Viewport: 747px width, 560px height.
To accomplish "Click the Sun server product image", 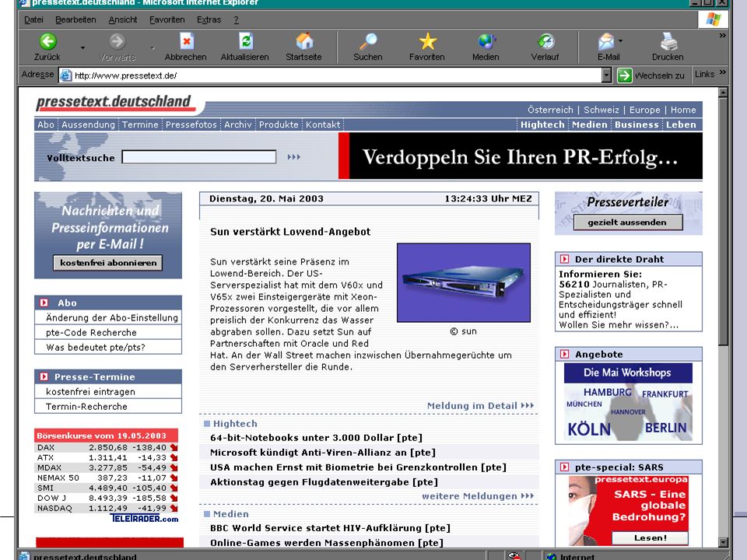I will 464,282.
